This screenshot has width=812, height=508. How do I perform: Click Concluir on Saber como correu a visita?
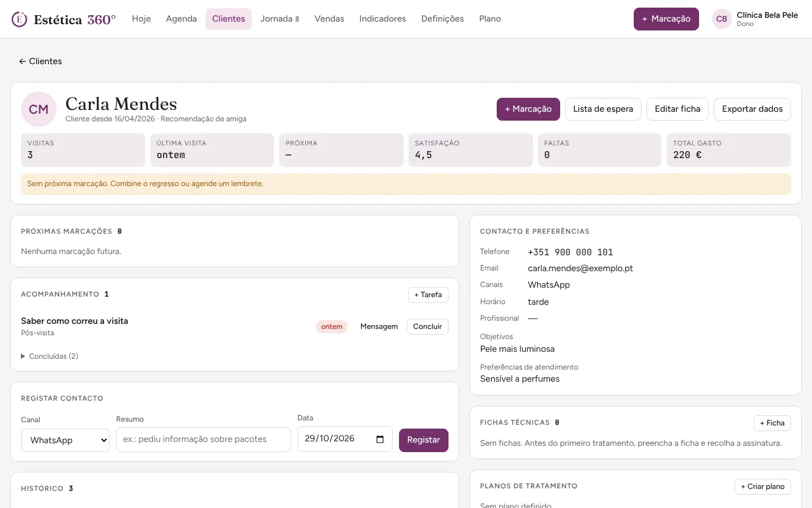point(428,326)
